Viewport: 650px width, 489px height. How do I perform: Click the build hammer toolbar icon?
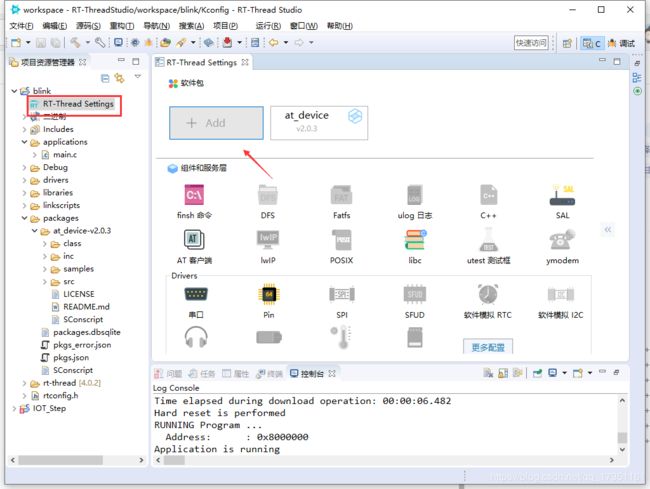click(75, 42)
